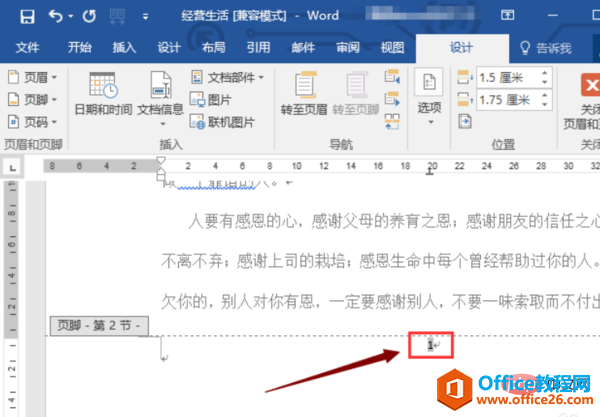Viewport: 600px width, 417px height.
Task: Switch to the 邮件 tab
Action: (303, 48)
